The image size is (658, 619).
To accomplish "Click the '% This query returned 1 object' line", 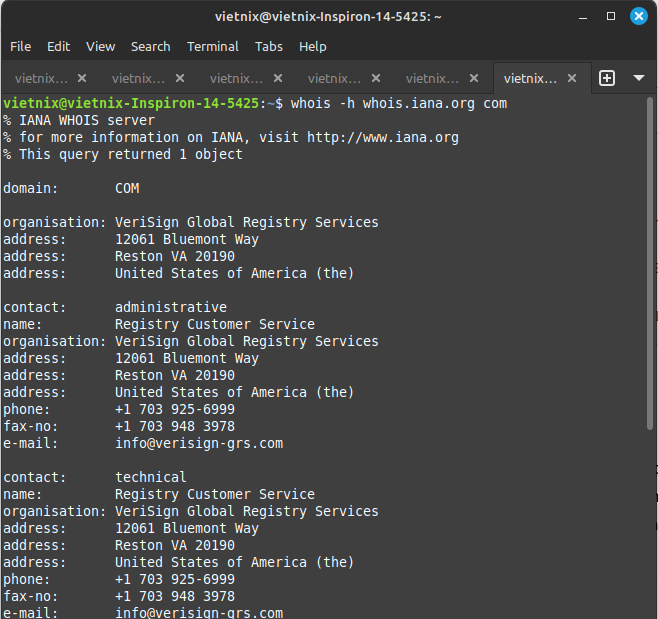I will (x=123, y=154).
